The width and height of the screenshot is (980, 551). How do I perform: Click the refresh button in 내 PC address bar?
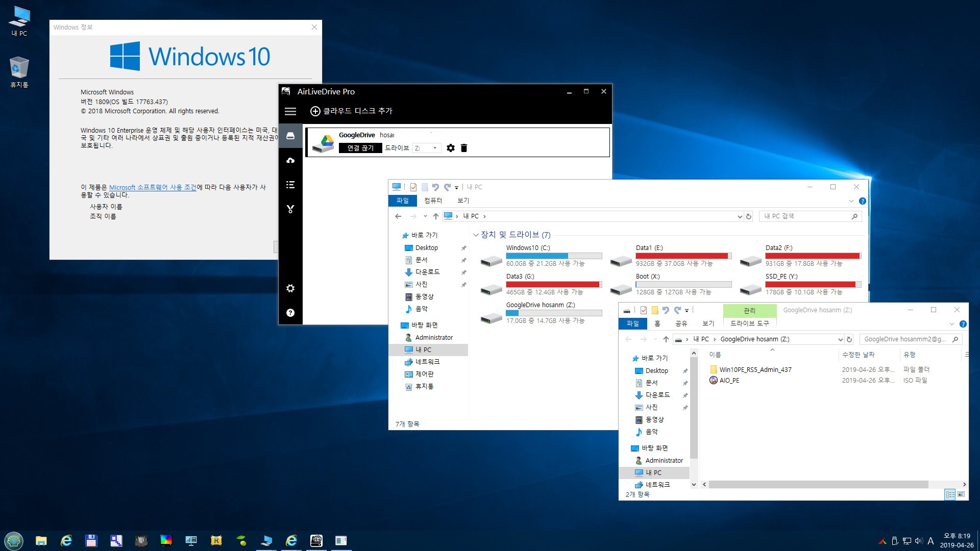(x=749, y=216)
